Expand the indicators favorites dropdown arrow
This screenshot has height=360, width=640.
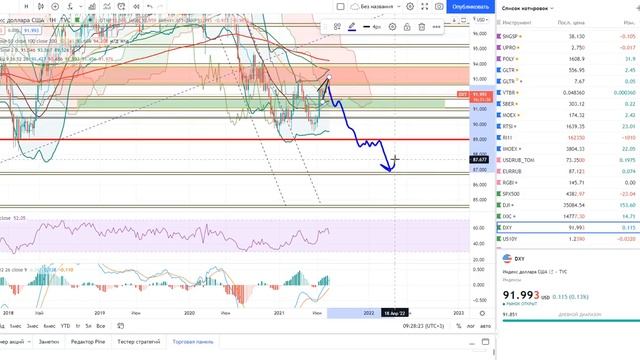80,7
